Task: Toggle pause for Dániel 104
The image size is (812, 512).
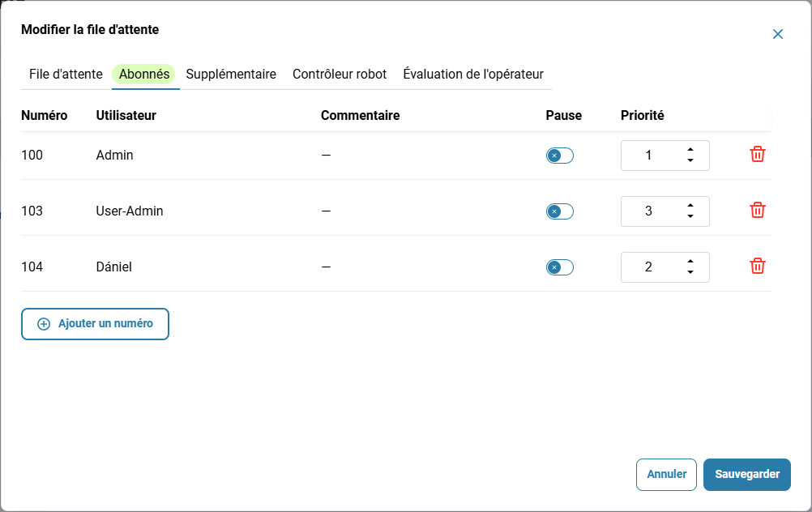Action: coord(559,267)
